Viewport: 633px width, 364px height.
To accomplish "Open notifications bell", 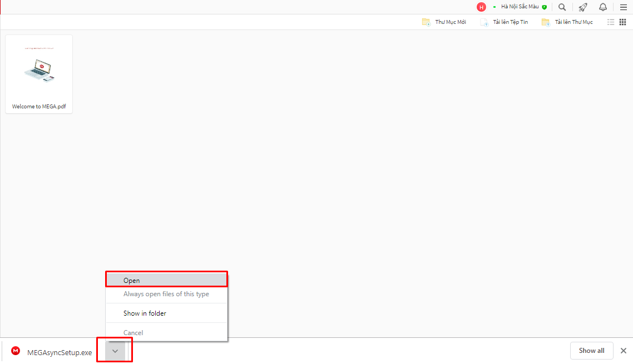I will point(603,7).
